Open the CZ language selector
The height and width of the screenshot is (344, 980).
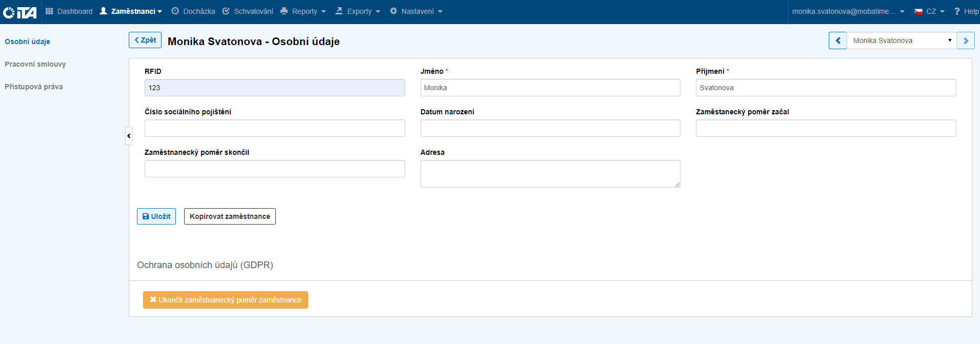[x=929, y=11]
